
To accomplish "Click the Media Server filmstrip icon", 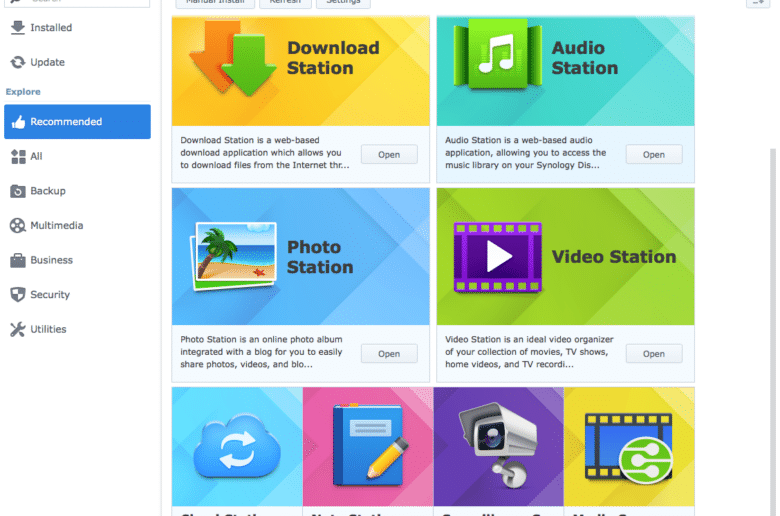I will [x=629, y=448].
